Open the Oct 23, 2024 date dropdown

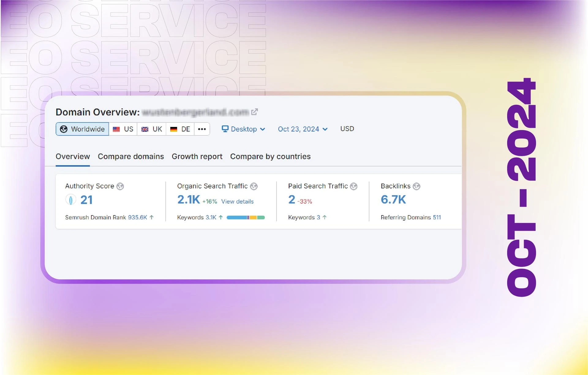(x=303, y=129)
